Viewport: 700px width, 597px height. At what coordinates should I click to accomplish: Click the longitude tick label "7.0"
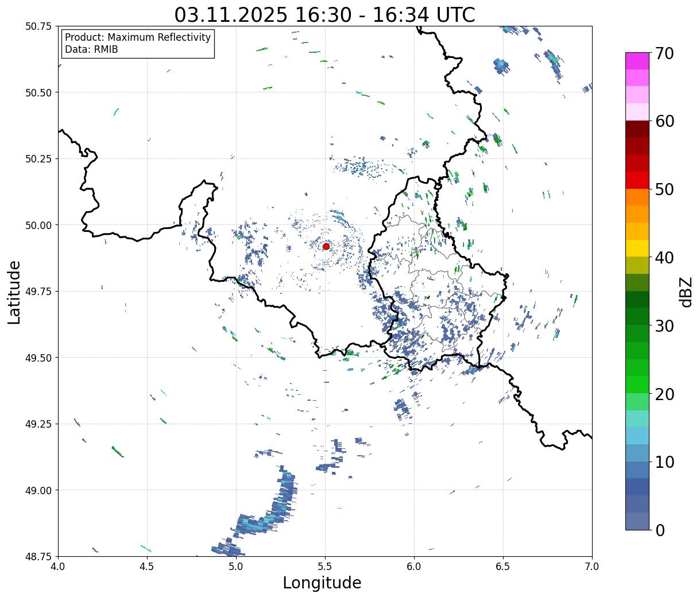click(x=592, y=567)
